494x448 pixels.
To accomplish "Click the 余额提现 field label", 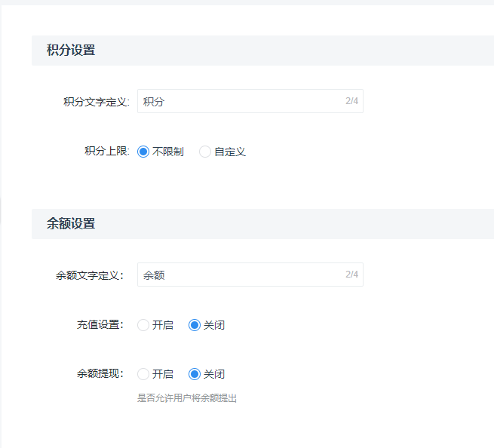I will [x=100, y=373].
